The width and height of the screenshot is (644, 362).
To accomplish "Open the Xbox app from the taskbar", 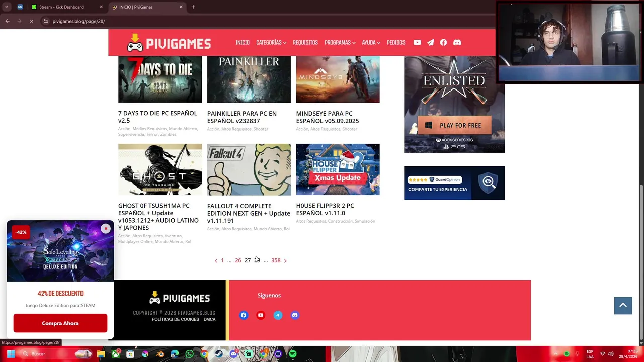I will pos(116,354).
